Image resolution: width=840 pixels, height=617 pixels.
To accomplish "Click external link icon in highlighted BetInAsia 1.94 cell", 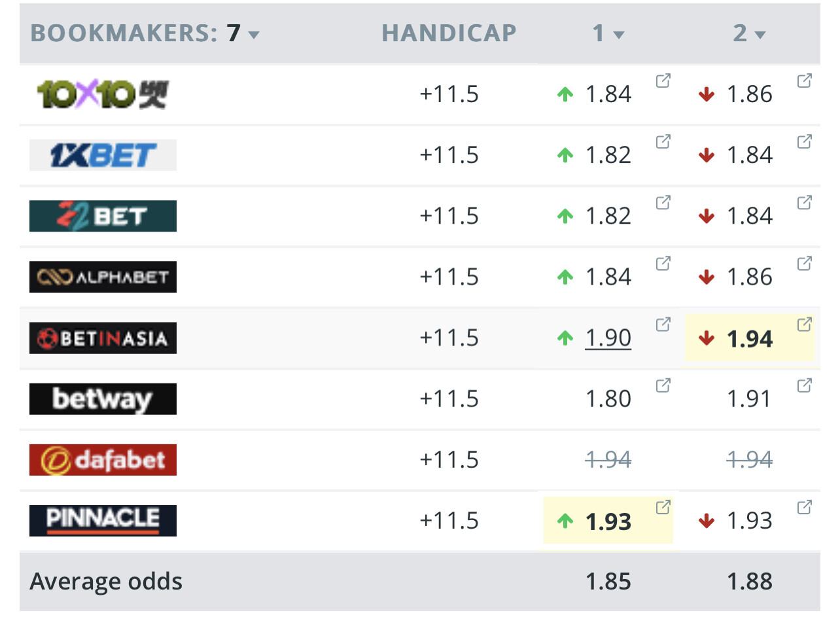I will [804, 325].
